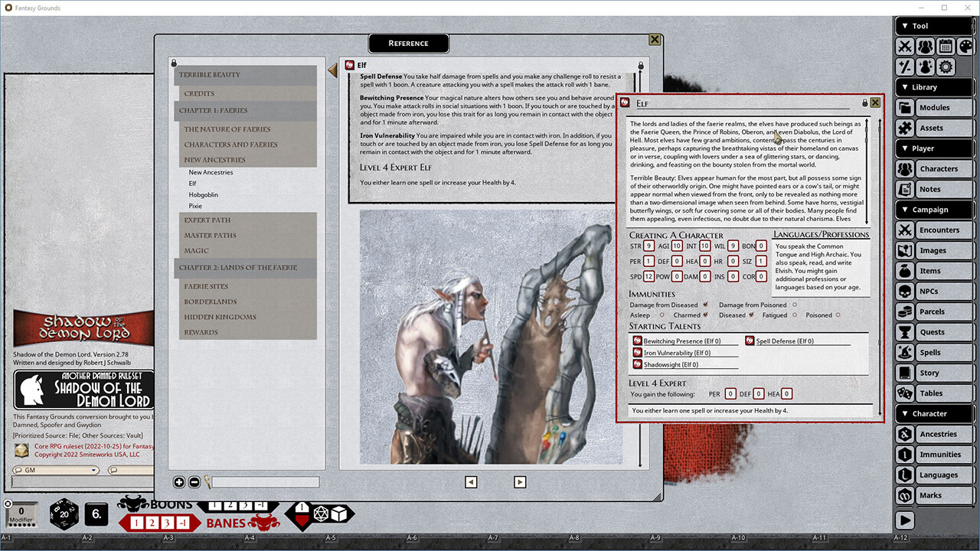Click the next page arrow in the reference viewer

520,482
